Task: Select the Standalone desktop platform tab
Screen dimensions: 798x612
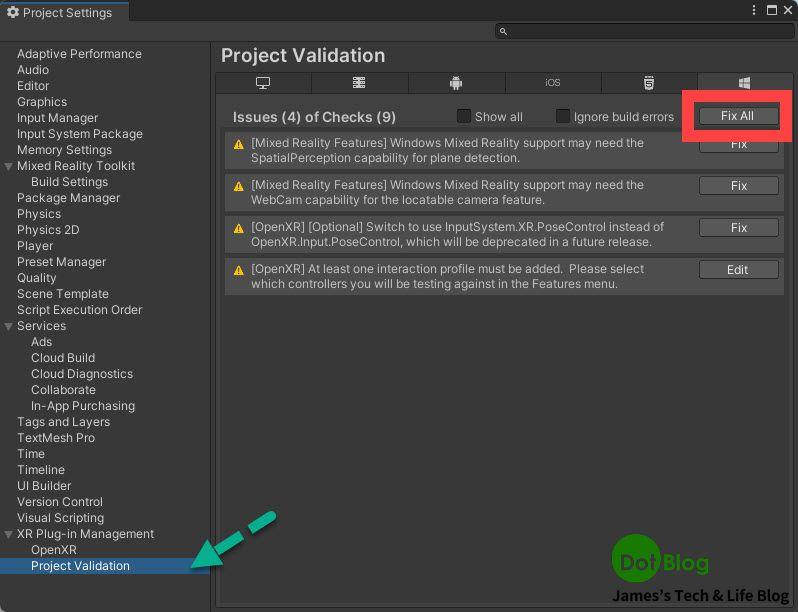Action: coord(263,83)
